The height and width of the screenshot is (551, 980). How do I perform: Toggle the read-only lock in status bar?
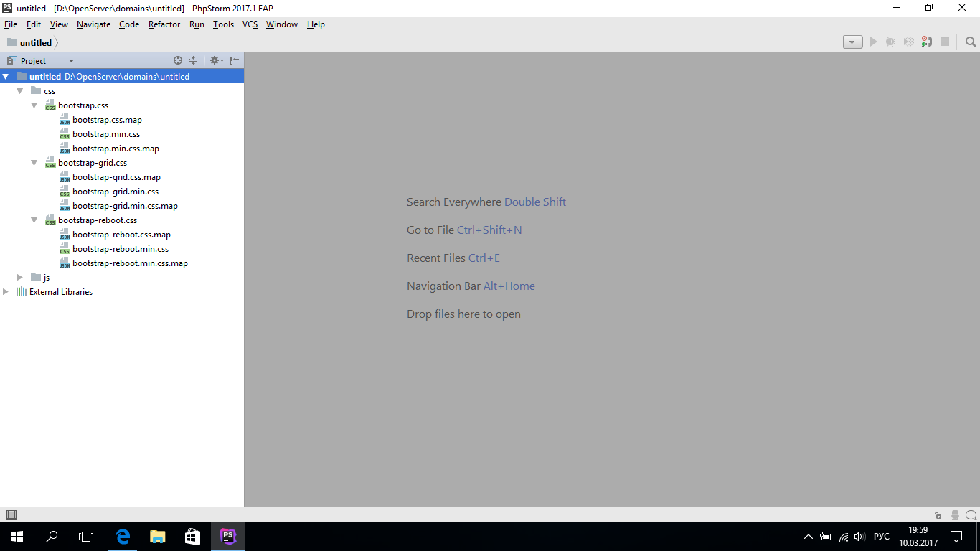coord(938,515)
